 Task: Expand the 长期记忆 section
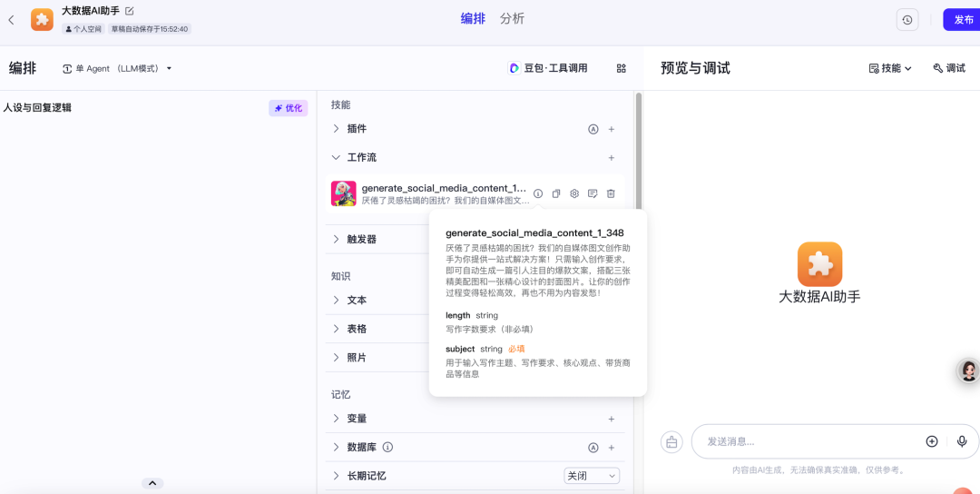point(337,476)
